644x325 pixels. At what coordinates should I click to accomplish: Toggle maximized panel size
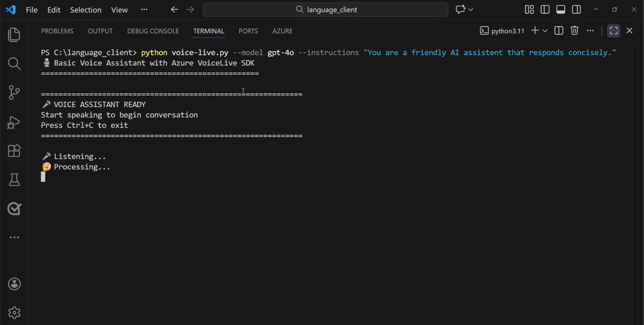click(614, 30)
